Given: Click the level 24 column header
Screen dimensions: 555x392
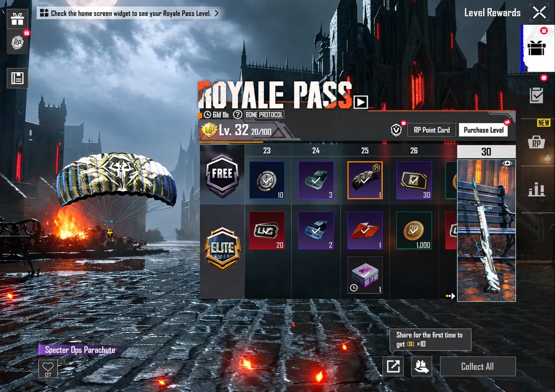Looking at the screenshot, I should coord(316,150).
